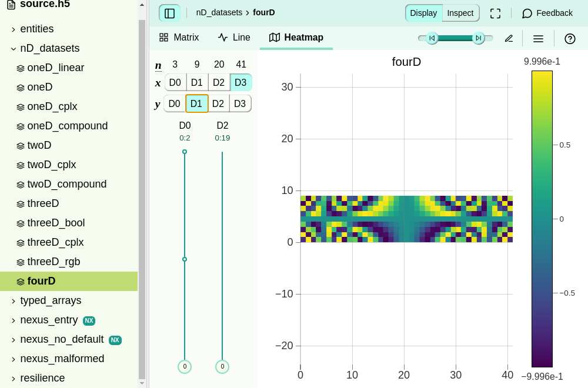588x388 pixels.
Task: Set x axis to D2
Action: point(219,82)
